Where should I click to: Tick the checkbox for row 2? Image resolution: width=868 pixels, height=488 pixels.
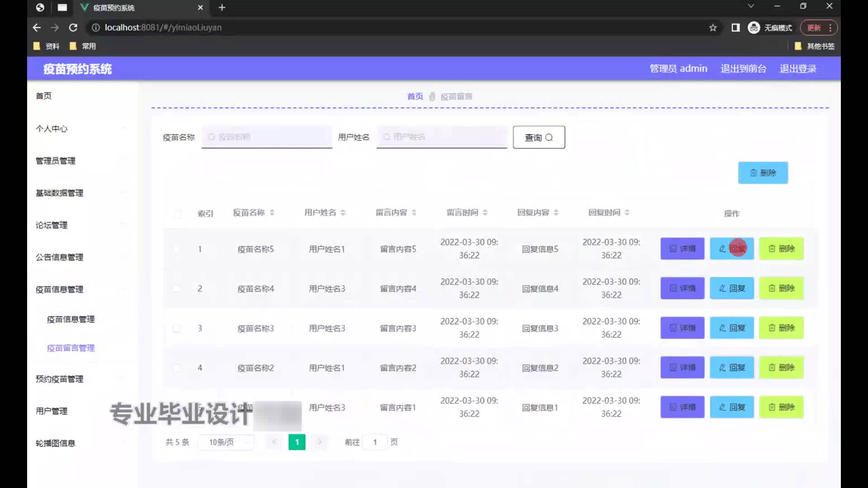(x=177, y=288)
